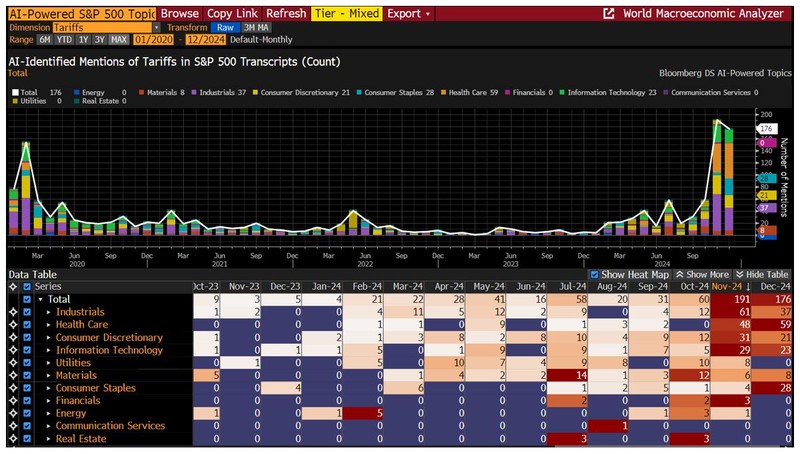800x454 pixels.
Task: Select the YTD range tab
Action: (x=66, y=40)
